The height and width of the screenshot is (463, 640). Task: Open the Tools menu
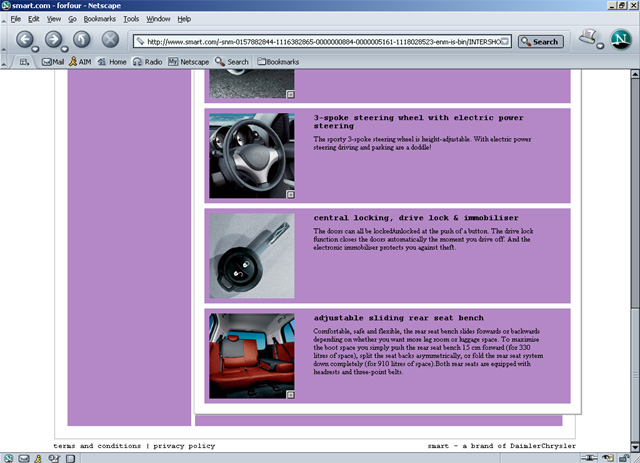(131, 19)
